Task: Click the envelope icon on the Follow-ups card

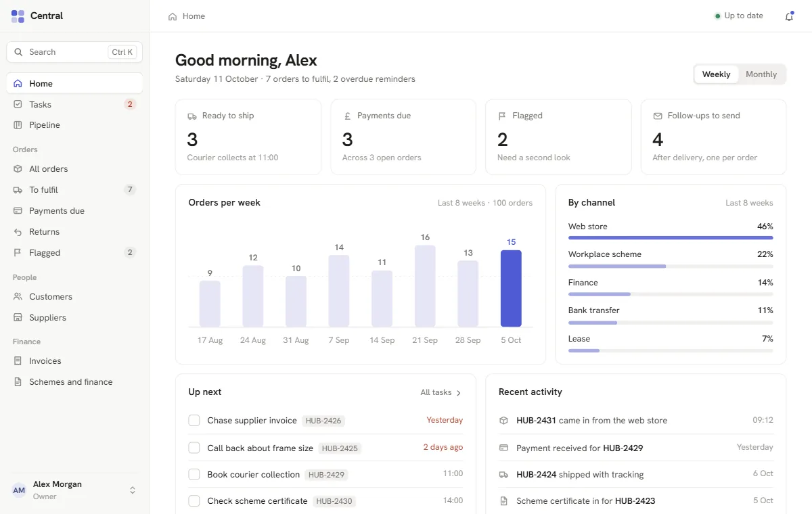Action: point(658,116)
